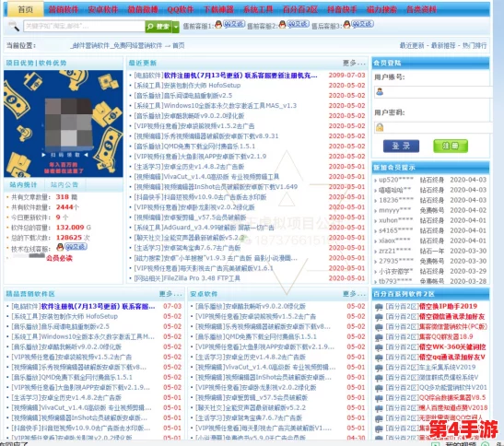
Task: Click the keyword search input field
Action: [84, 27]
